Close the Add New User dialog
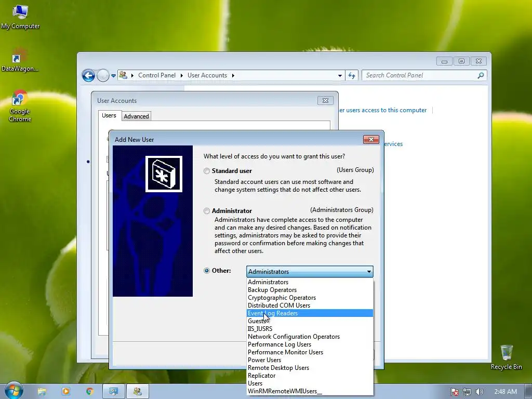 371,139
